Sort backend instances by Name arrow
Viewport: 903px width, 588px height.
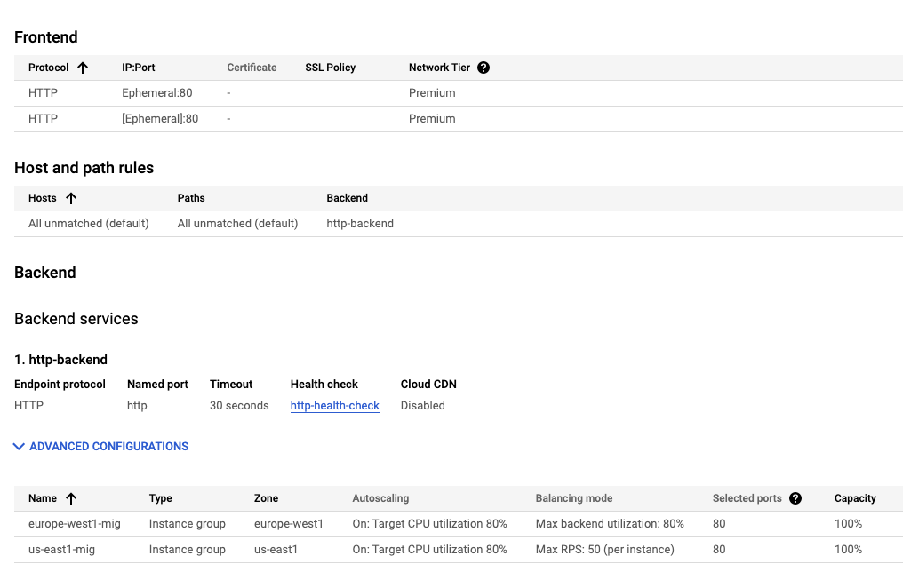(71, 498)
